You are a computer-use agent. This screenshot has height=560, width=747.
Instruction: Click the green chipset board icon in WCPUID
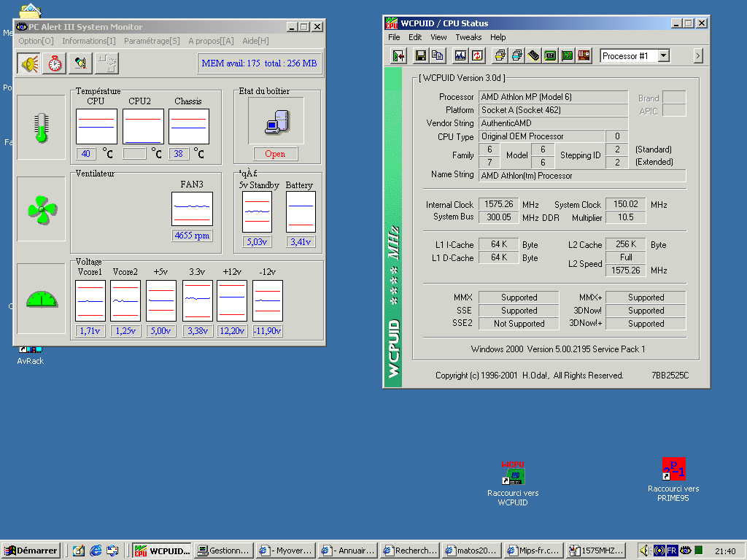(x=550, y=56)
